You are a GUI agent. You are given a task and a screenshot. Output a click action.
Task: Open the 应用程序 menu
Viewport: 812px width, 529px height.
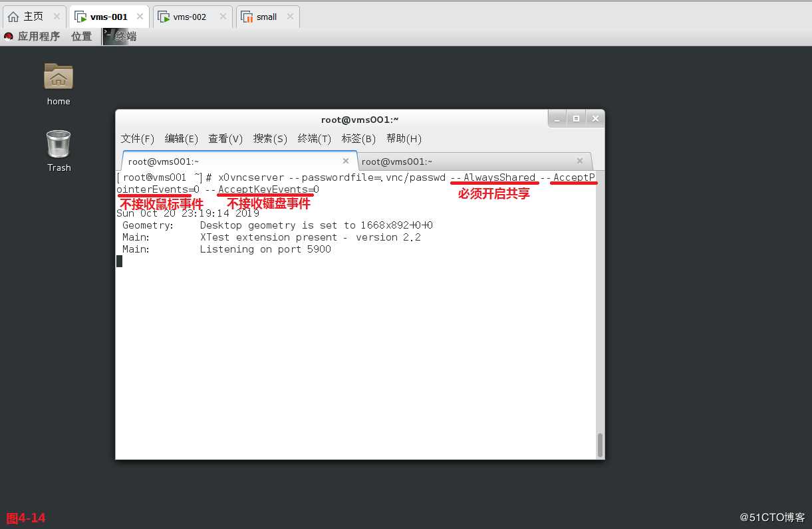[x=39, y=37]
